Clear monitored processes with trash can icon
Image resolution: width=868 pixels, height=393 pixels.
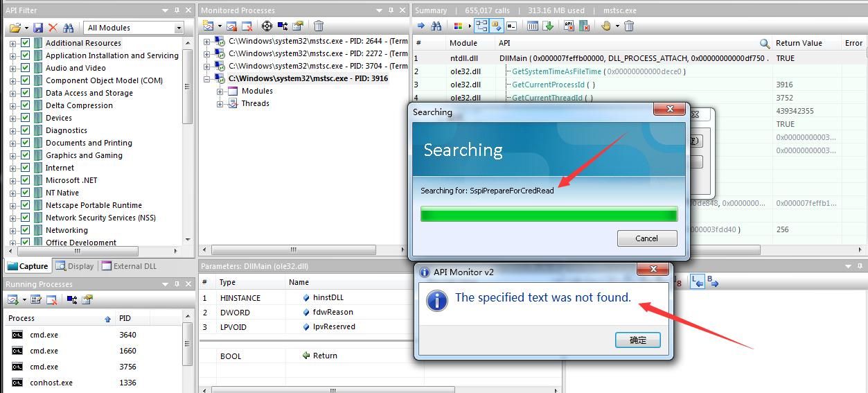click(319, 26)
